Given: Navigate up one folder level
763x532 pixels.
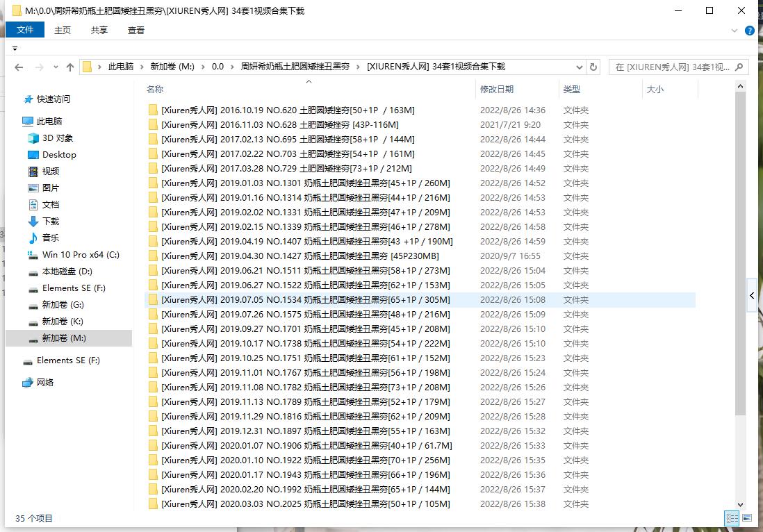Looking at the screenshot, I should point(70,67).
